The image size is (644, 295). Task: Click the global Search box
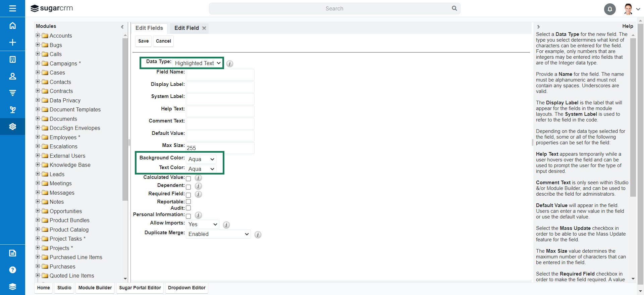tap(334, 8)
